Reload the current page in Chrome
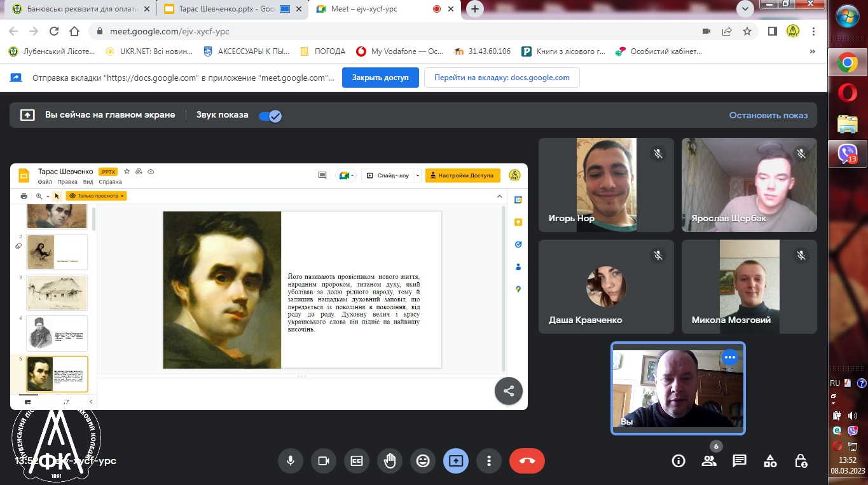Viewport: 868px width, 485px height. coord(54,31)
